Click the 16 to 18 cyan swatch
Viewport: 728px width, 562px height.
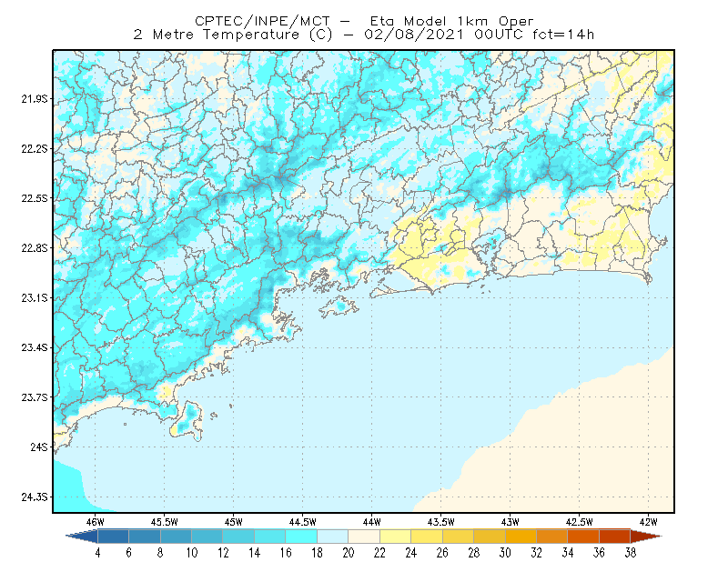pyautogui.click(x=301, y=537)
